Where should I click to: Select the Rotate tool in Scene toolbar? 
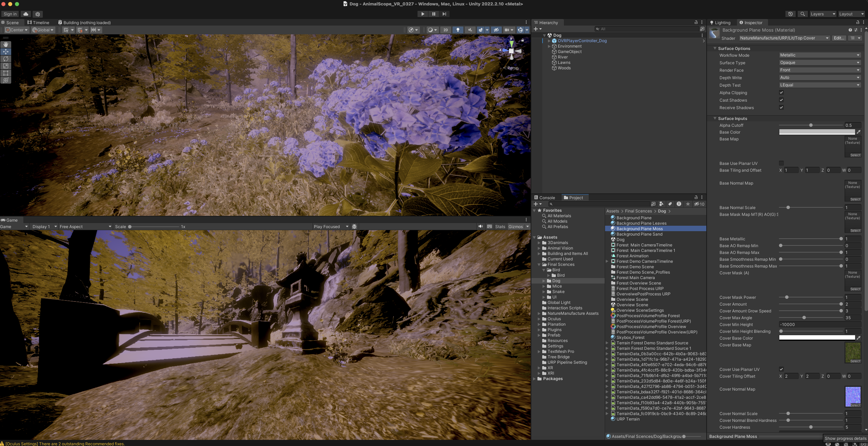tap(6, 59)
